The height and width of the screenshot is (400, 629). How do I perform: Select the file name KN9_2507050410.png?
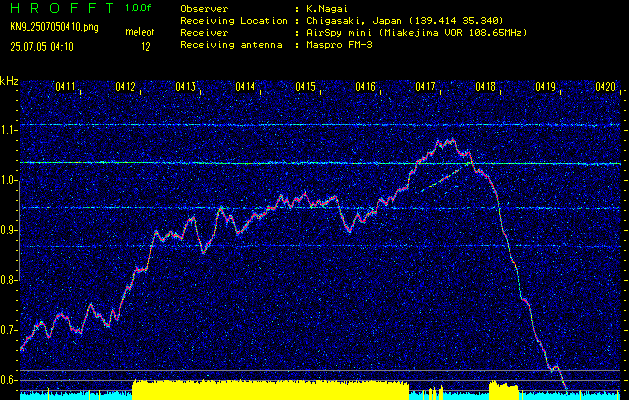click(x=54, y=27)
